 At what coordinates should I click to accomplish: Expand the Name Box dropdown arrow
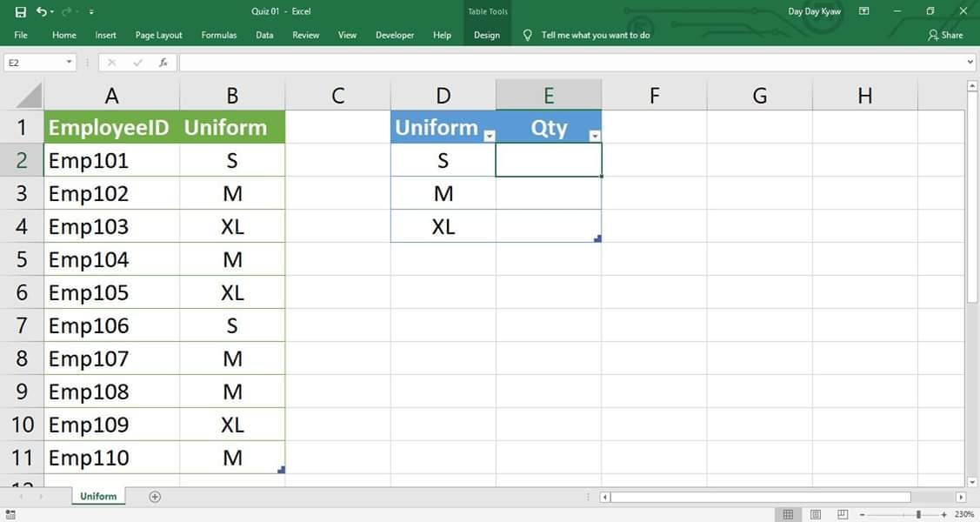point(69,63)
